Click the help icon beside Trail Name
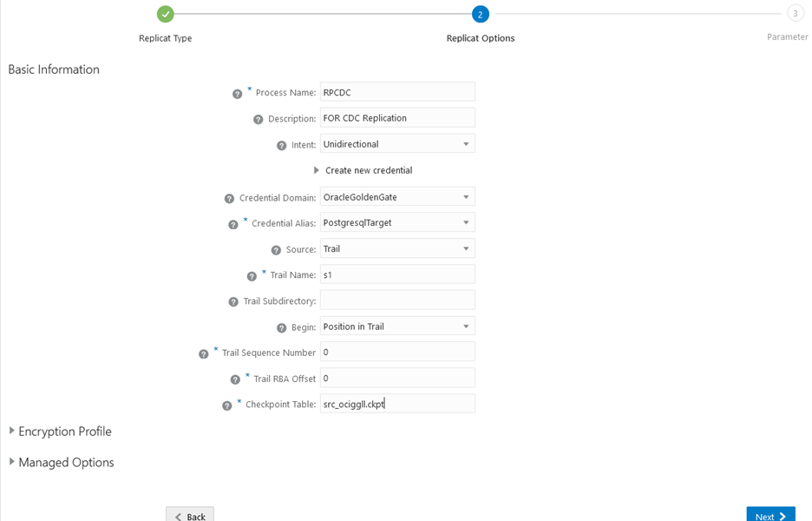The height and width of the screenshot is (521, 812). coord(252,276)
